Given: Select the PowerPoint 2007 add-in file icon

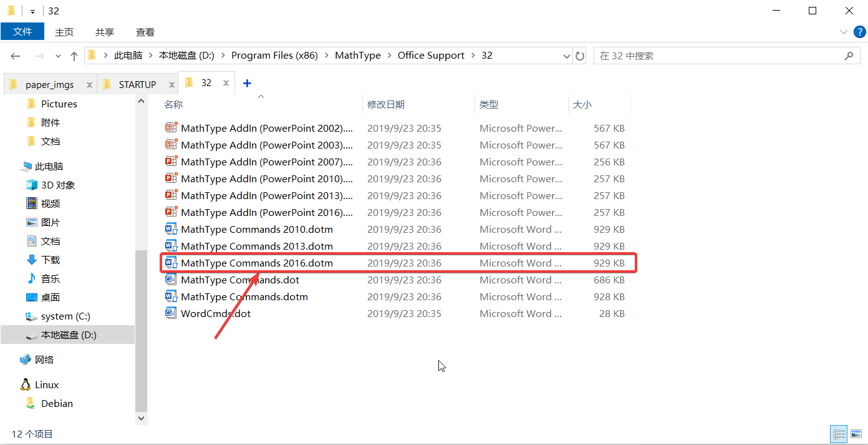Looking at the screenshot, I should coord(171,162).
